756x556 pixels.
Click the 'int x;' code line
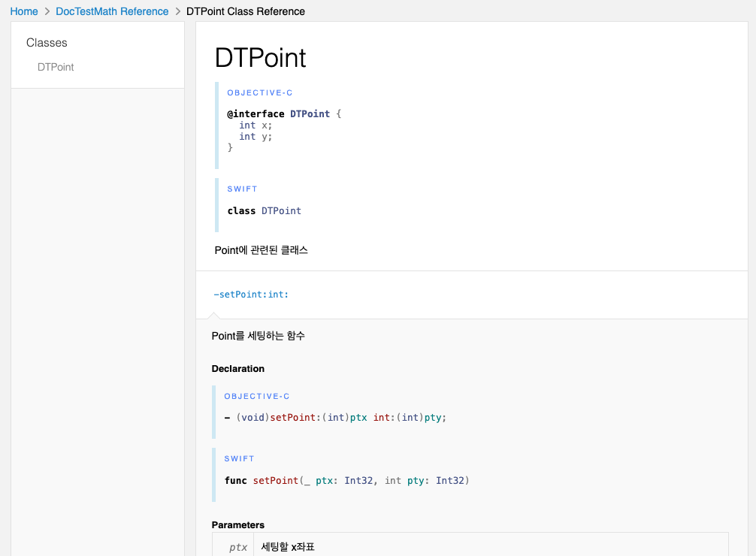(x=256, y=125)
